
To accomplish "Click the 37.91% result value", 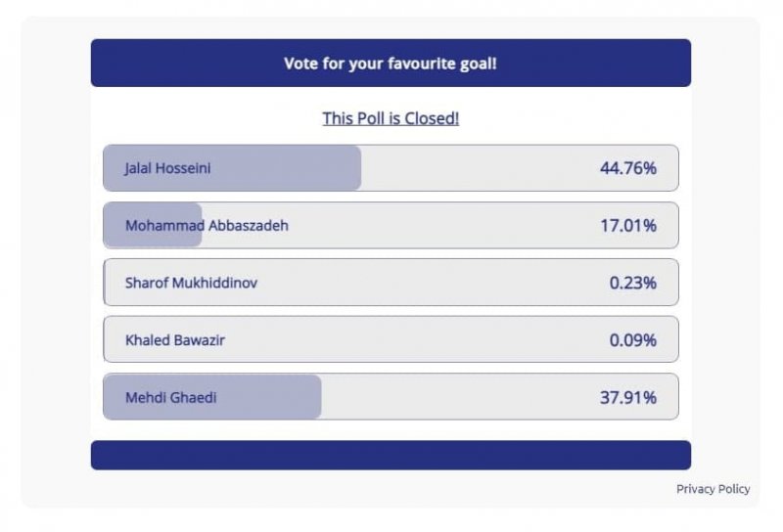I will pos(627,397).
